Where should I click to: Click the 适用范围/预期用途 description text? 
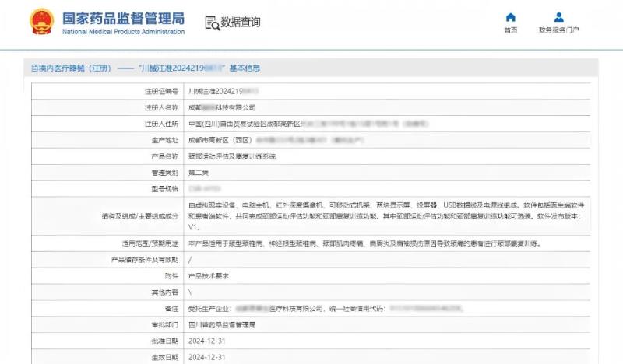[364, 243]
